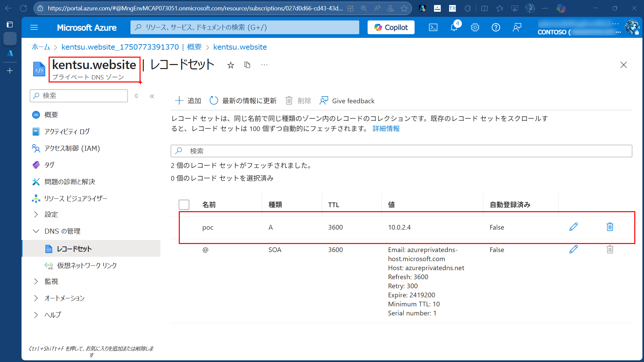Click the 10.0.2.4 value cell
644x362 pixels.
tap(399, 227)
